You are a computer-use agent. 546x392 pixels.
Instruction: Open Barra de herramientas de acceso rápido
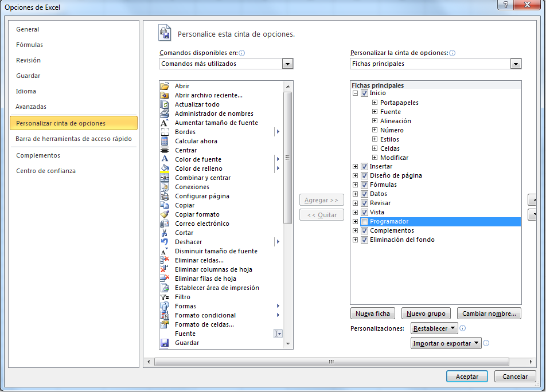tap(73, 139)
